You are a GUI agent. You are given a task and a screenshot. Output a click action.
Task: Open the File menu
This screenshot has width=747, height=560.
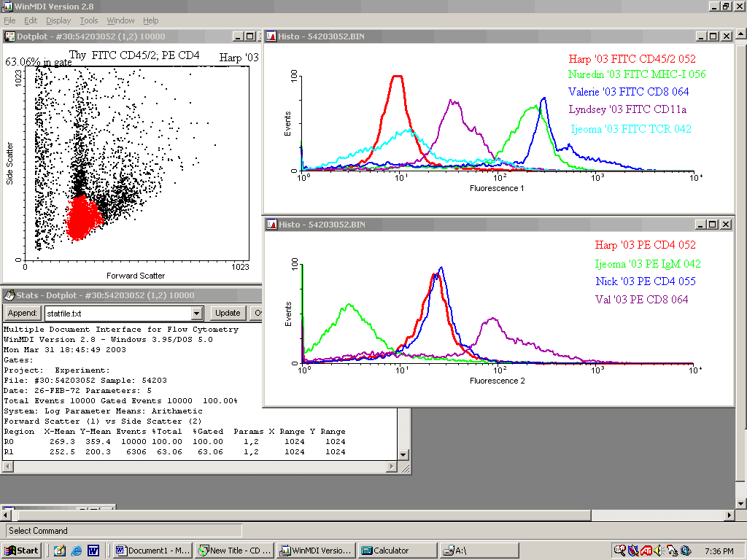click(x=9, y=21)
